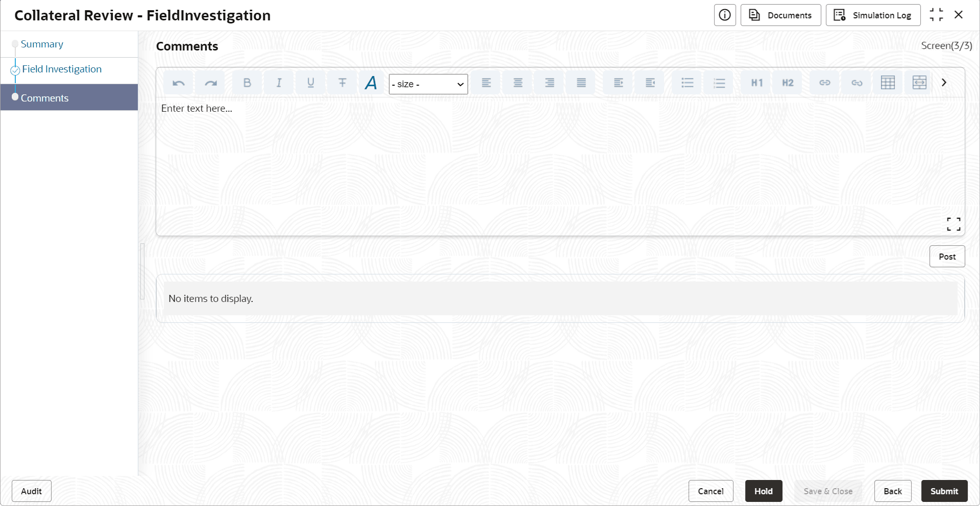Insert a table into the comment
Screen dimensions: 980x506
coord(888,83)
